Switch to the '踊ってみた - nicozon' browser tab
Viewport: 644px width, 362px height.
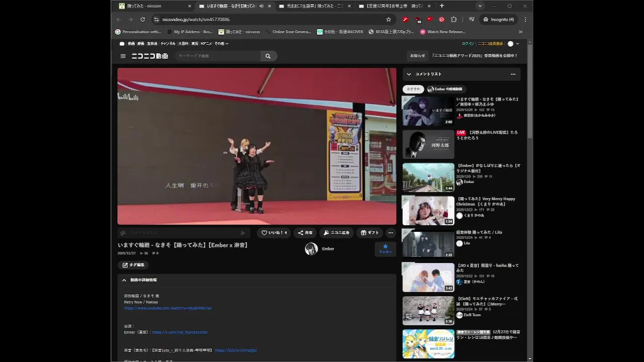click(153, 6)
